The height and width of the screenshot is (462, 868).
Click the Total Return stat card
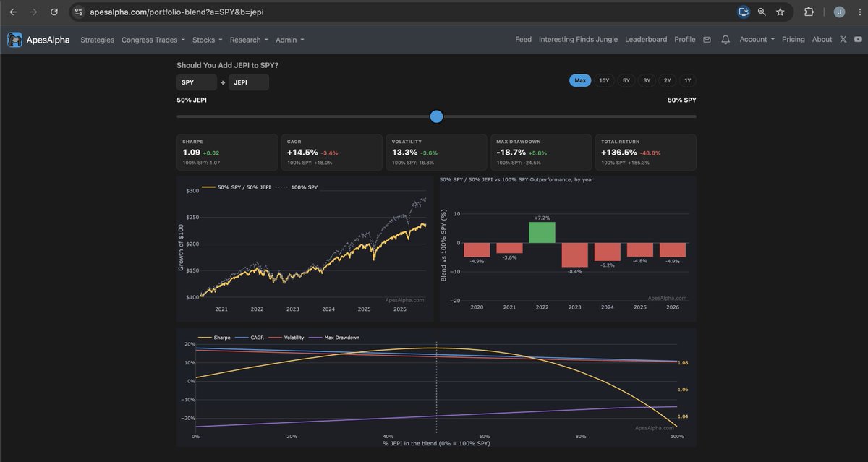(x=645, y=153)
